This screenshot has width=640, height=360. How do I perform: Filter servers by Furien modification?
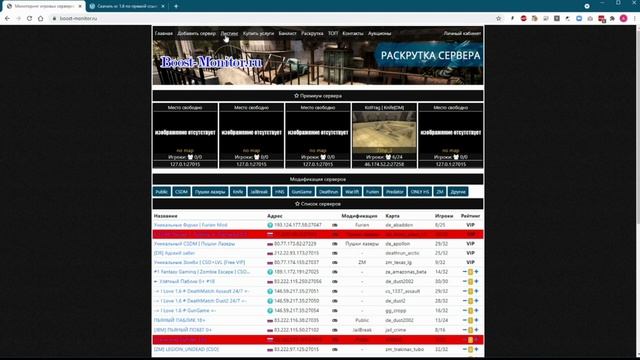372,192
